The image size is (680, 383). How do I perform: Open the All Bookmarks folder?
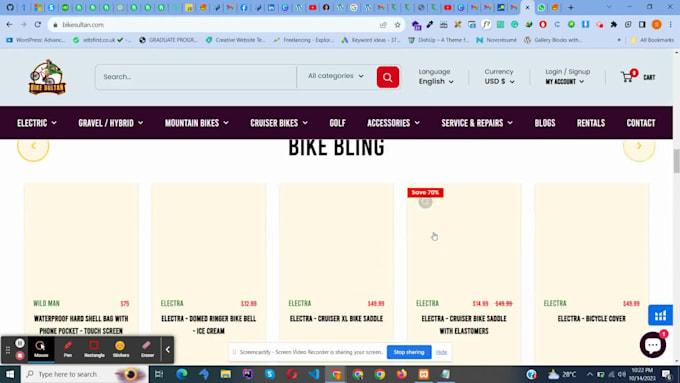(x=652, y=40)
